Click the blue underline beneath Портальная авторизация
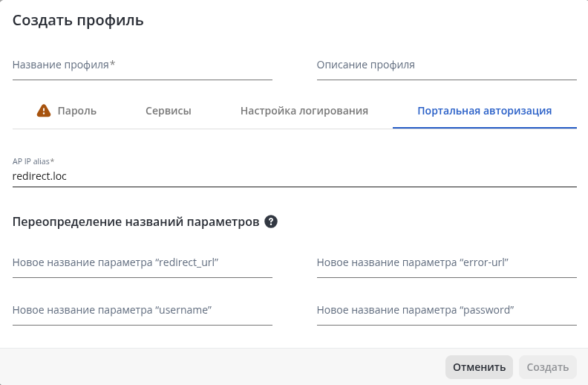This screenshot has height=385, width=588. (485, 128)
